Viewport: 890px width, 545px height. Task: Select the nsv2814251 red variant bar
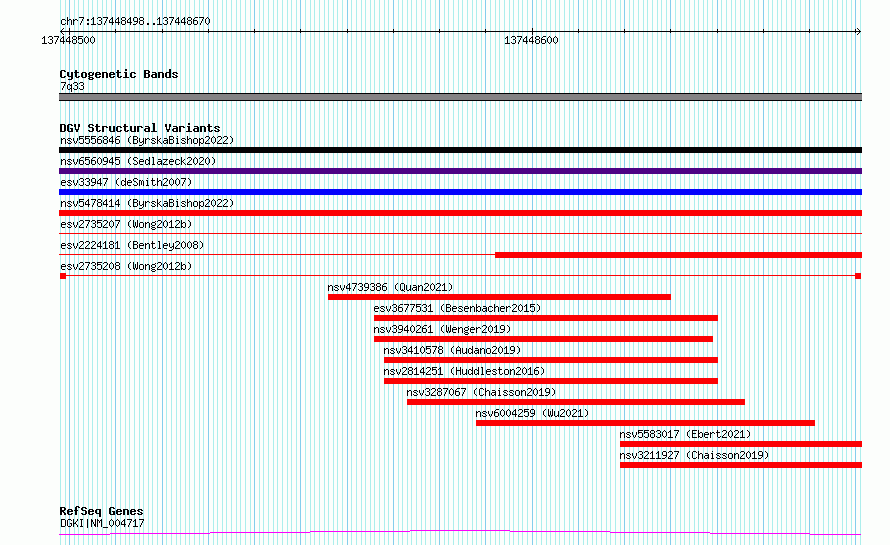[x=551, y=381]
